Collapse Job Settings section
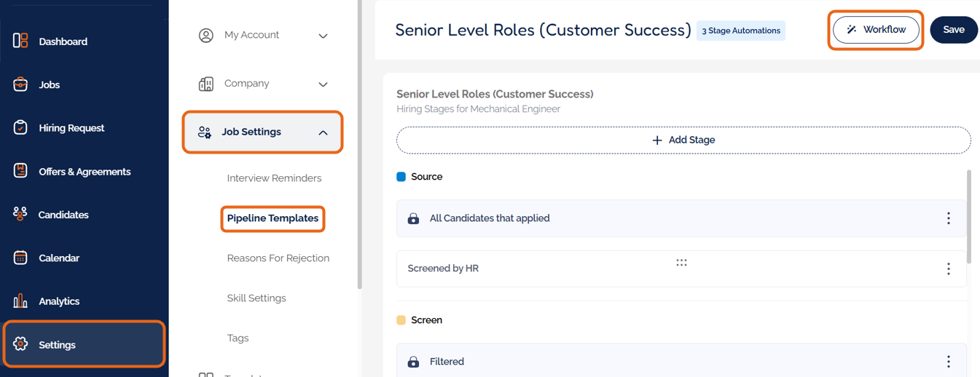Screen dimensions: 980x377 (x=323, y=132)
